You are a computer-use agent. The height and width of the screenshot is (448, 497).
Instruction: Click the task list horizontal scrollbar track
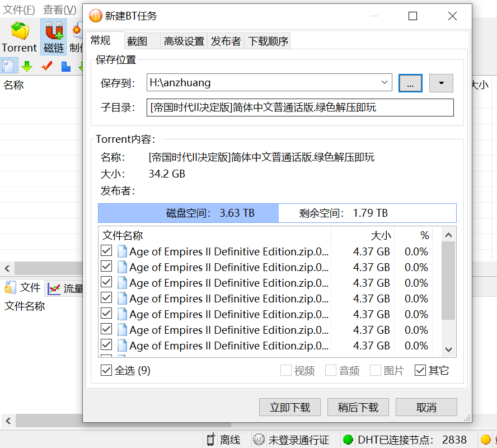(x=49, y=269)
